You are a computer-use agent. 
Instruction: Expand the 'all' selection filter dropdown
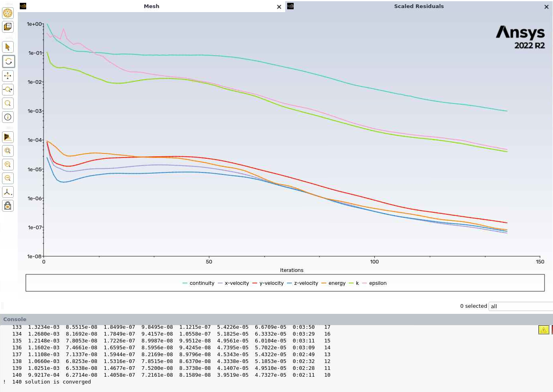point(520,306)
